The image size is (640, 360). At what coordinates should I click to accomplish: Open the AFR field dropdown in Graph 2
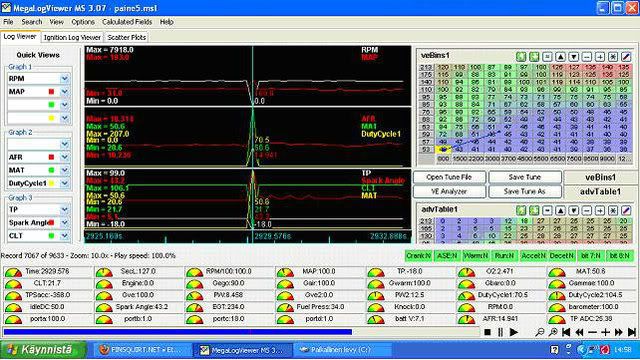(x=64, y=157)
